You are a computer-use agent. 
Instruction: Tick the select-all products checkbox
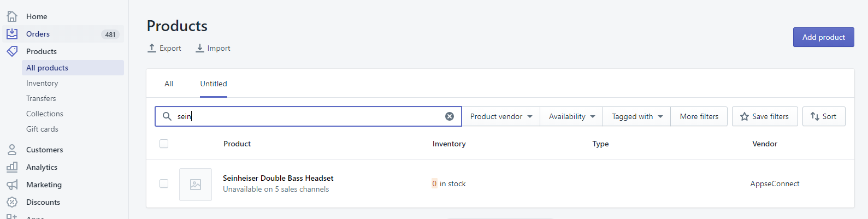coord(164,144)
